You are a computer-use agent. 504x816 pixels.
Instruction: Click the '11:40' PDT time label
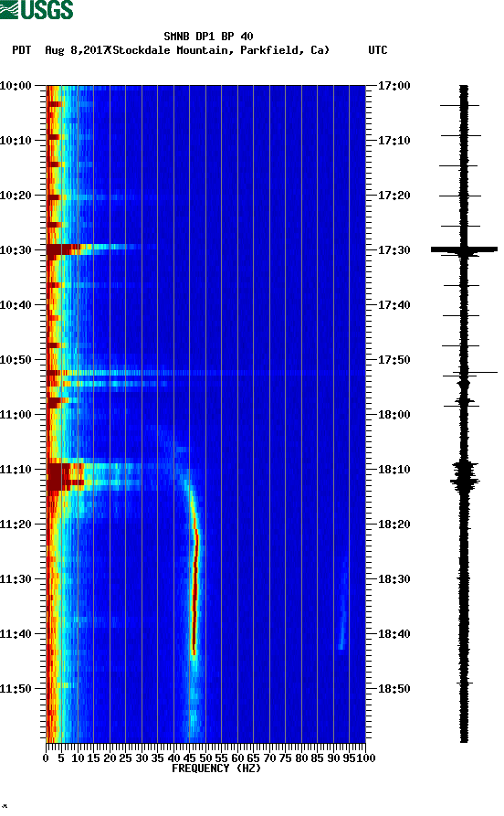(x=16, y=634)
